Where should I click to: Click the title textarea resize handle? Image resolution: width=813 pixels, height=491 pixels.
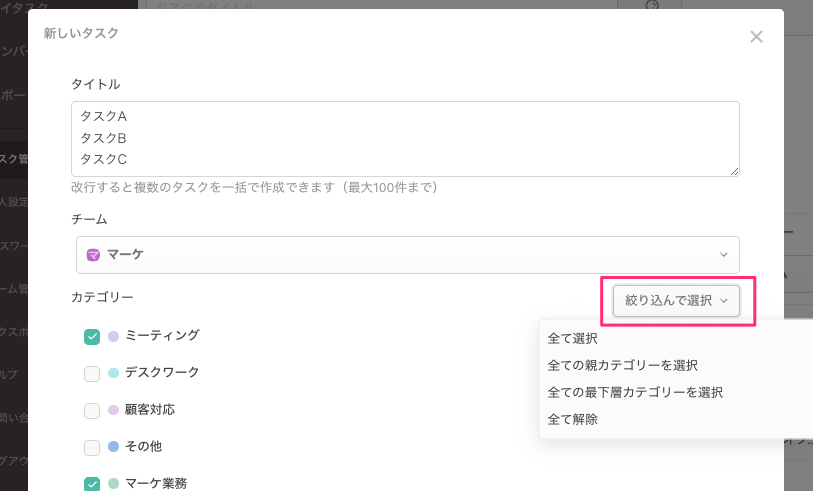pos(734,171)
